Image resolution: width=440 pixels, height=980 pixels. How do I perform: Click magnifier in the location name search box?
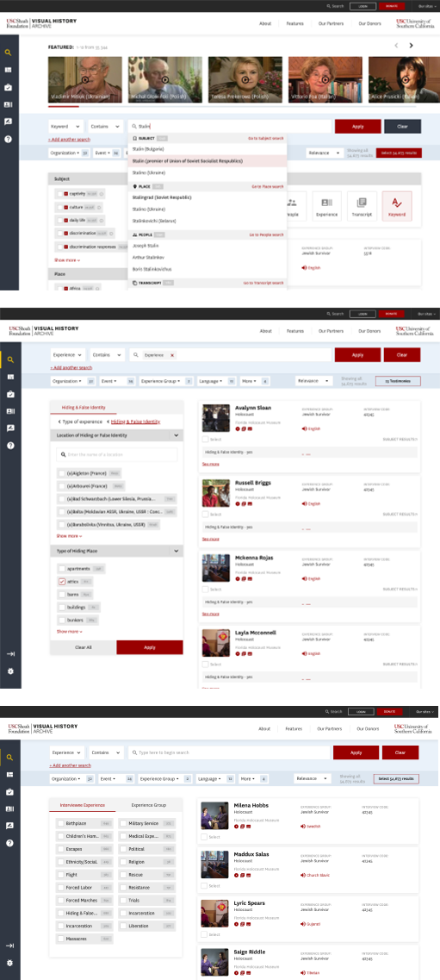point(63,454)
